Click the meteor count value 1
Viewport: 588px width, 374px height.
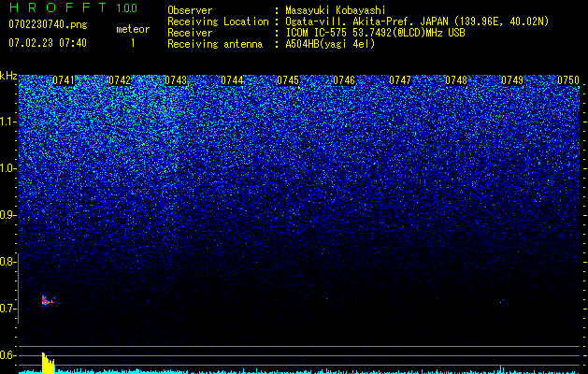pos(133,43)
